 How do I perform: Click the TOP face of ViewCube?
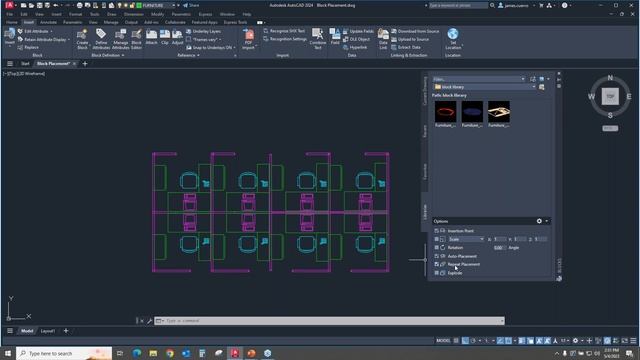click(x=610, y=96)
